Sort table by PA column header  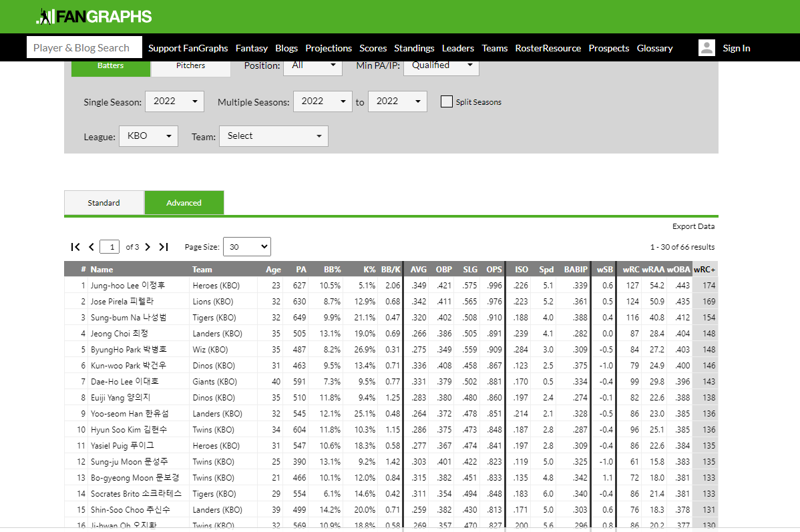coord(301,269)
